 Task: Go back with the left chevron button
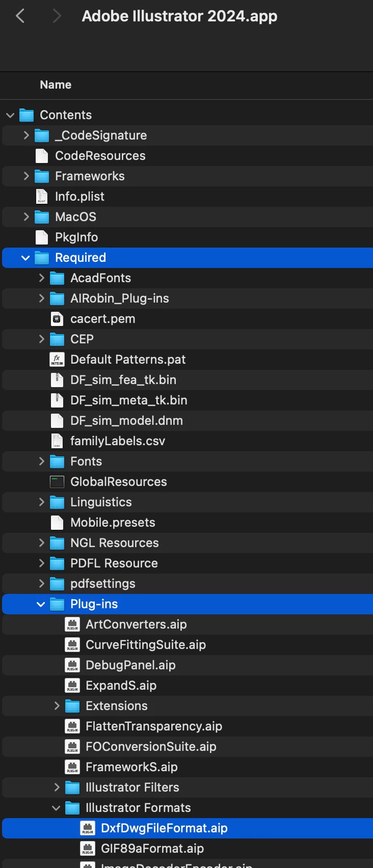coord(20,16)
